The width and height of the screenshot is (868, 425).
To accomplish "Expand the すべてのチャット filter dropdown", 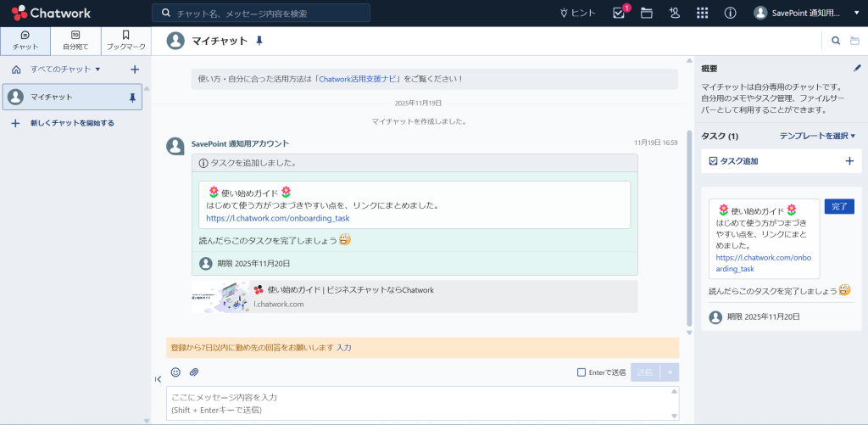I will coord(65,69).
